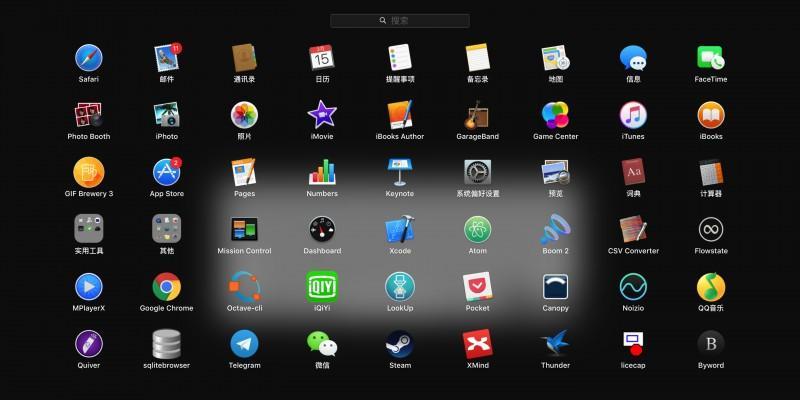Launch GIF Brewery 3
The width and height of the screenshot is (800, 400).
coord(89,172)
